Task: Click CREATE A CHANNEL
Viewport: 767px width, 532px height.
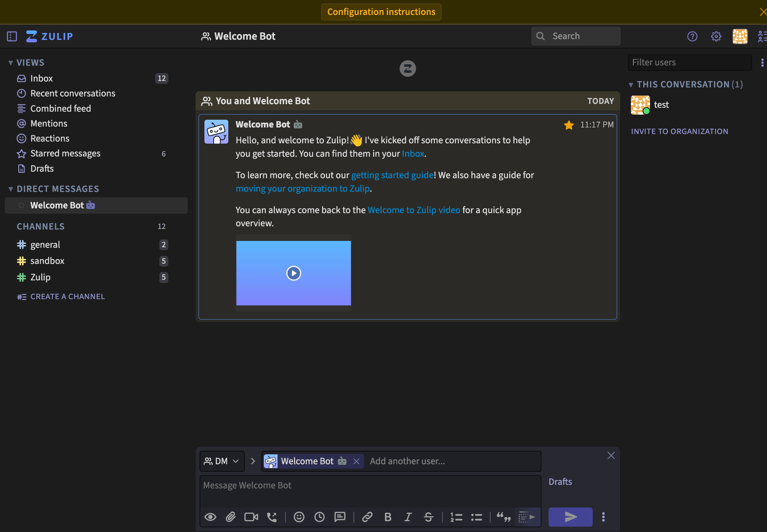Action: point(61,297)
